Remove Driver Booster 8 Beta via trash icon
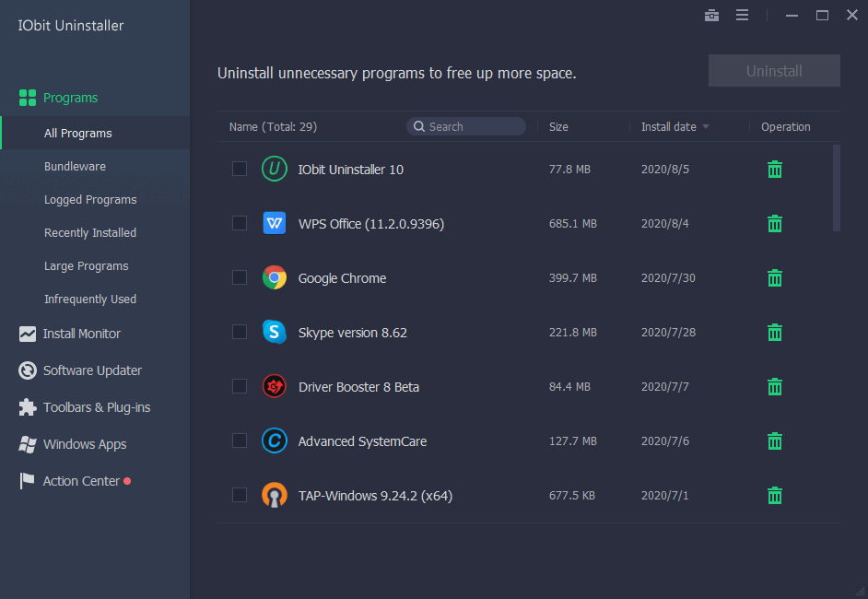Image resolution: width=868 pixels, height=599 pixels. (x=774, y=386)
